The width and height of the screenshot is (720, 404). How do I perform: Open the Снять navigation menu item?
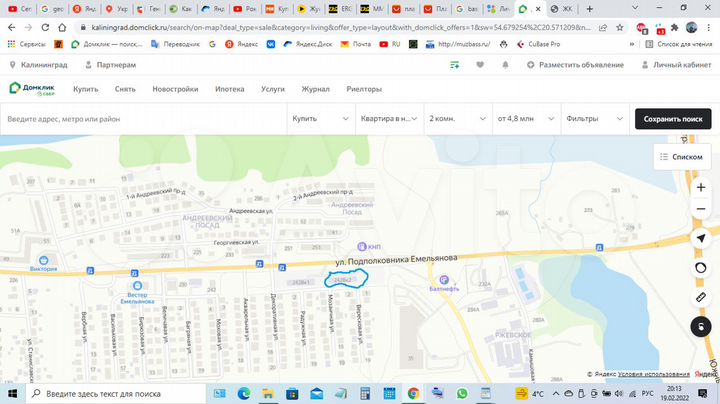tap(125, 89)
